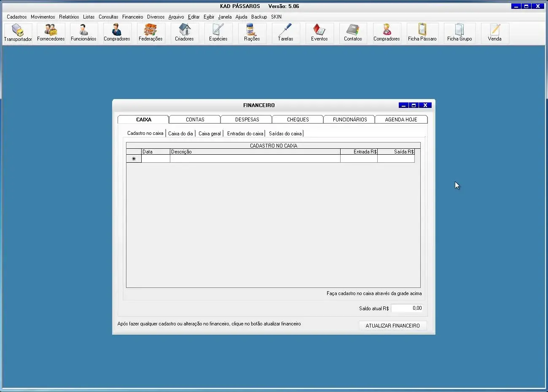Click the Saldo atual R$ field
This screenshot has height=392, width=548.
(x=407, y=308)
